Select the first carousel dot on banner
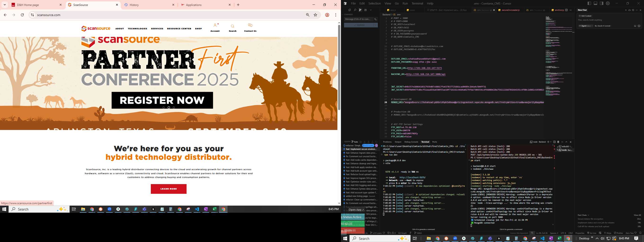 [x=164, y=108]
